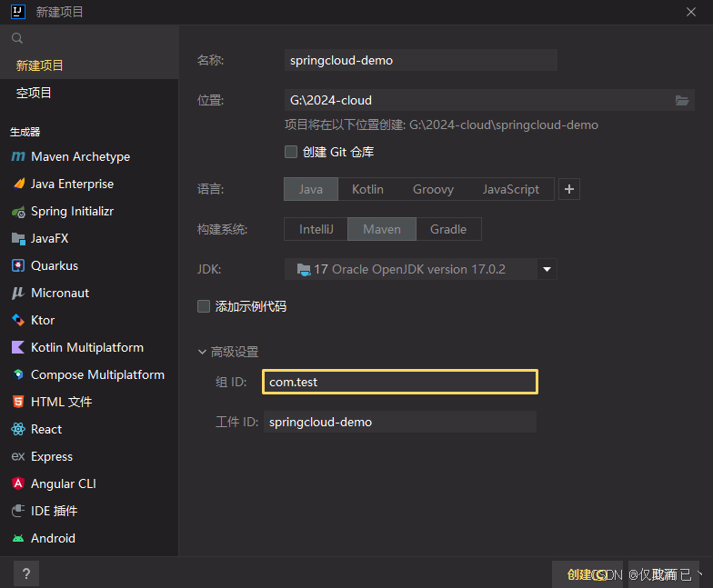Choose the React generator
This screenshot has height=588, width=713.
coord(89,429)
